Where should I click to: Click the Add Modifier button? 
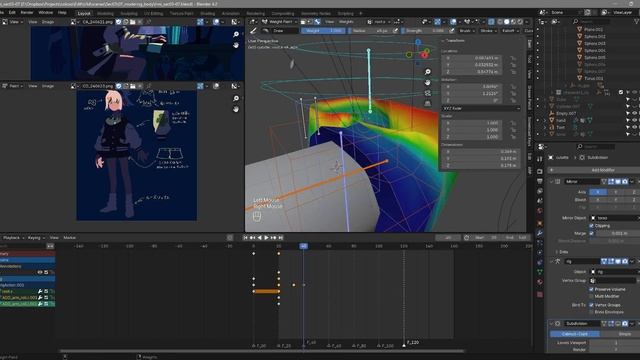tap(594, 170)
